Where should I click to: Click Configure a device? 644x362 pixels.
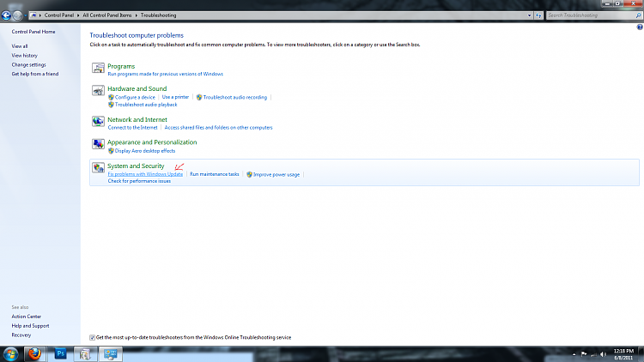(135, 97)
